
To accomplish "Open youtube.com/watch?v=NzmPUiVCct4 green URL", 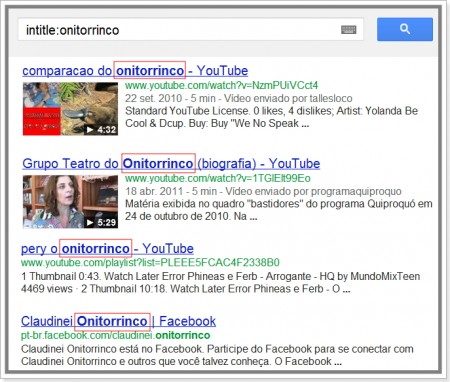I will [221, 85].
